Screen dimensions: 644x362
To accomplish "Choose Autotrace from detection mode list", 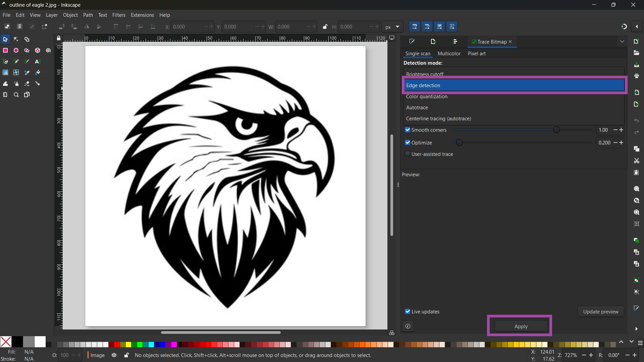I will point(417,108).
